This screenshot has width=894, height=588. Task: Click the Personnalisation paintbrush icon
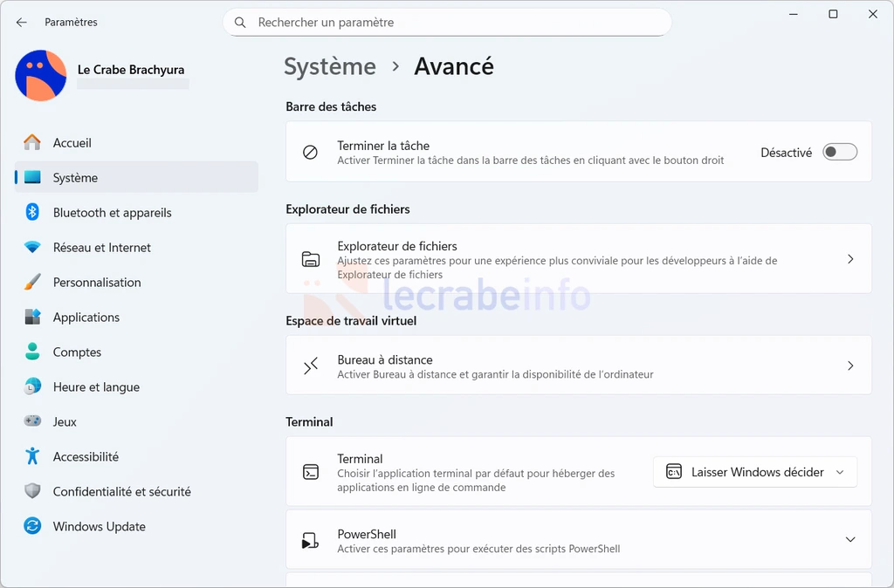tap(32, 282)
